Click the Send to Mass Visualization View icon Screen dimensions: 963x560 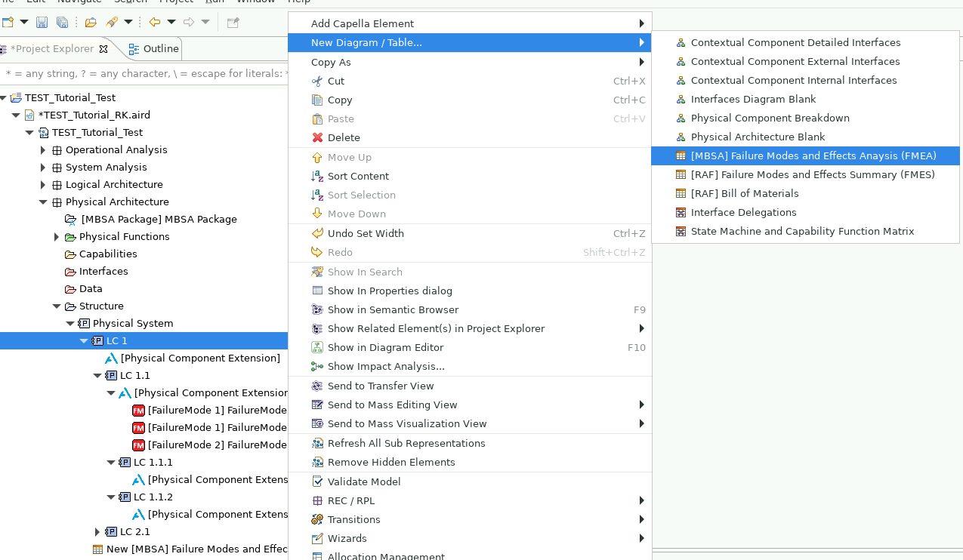pyautogui.click(x=317, y=424)
